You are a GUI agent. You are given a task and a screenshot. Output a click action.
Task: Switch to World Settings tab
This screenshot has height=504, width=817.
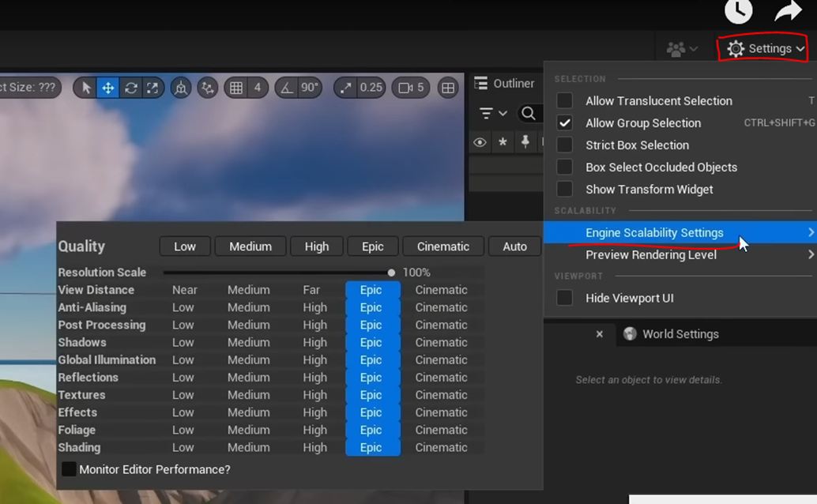tap(680, 334)
